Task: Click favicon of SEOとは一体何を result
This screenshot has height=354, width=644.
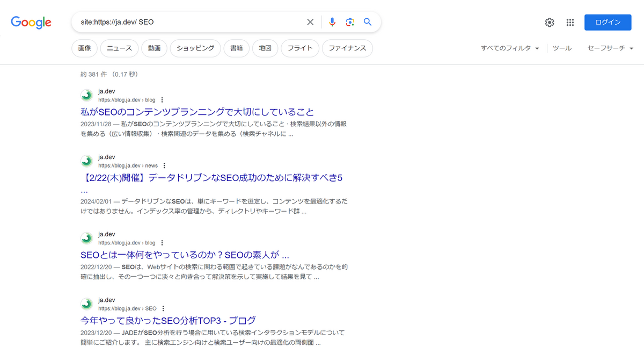Action: 86,239
